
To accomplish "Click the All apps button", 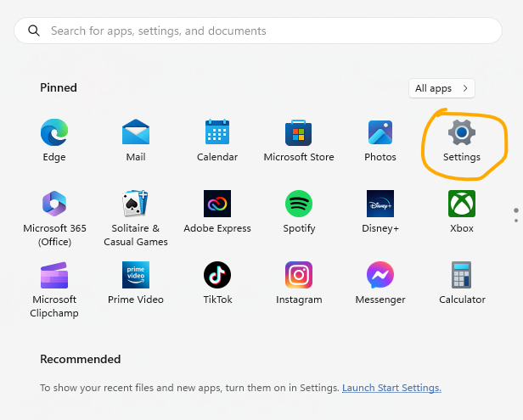I will tap(441, 88).
